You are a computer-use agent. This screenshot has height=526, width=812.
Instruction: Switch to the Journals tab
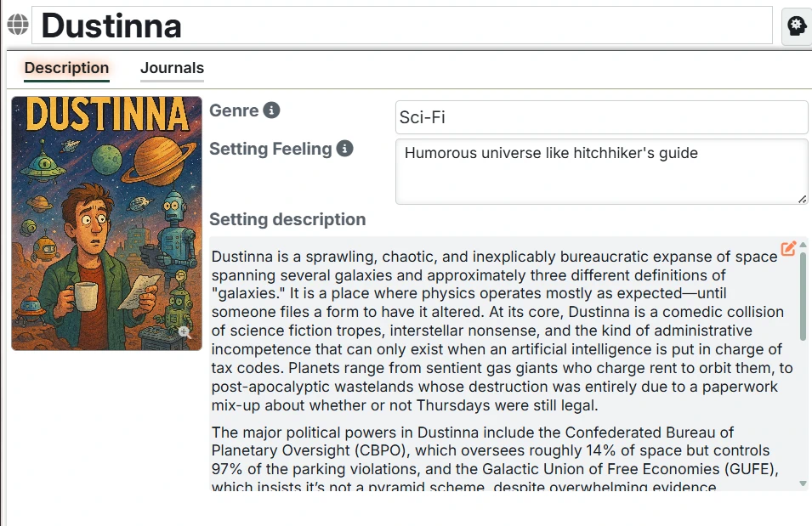pos(172,68)
